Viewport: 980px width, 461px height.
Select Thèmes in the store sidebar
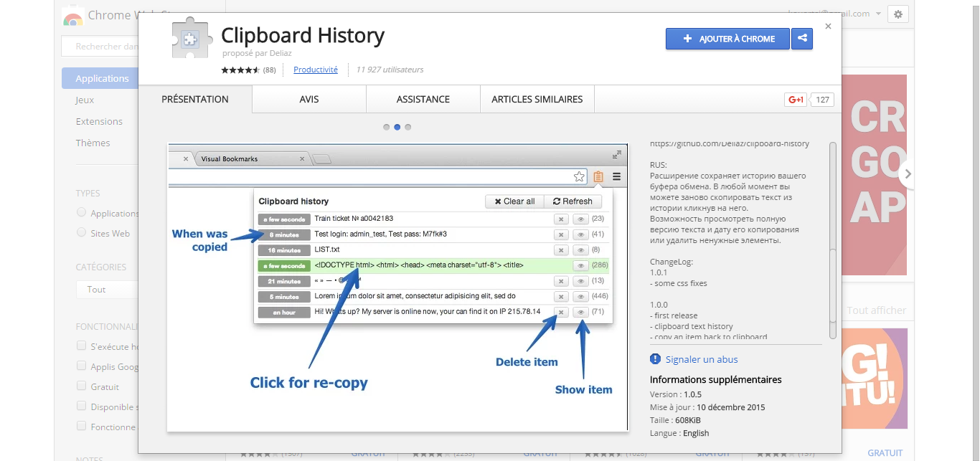(x=93, y=143)
